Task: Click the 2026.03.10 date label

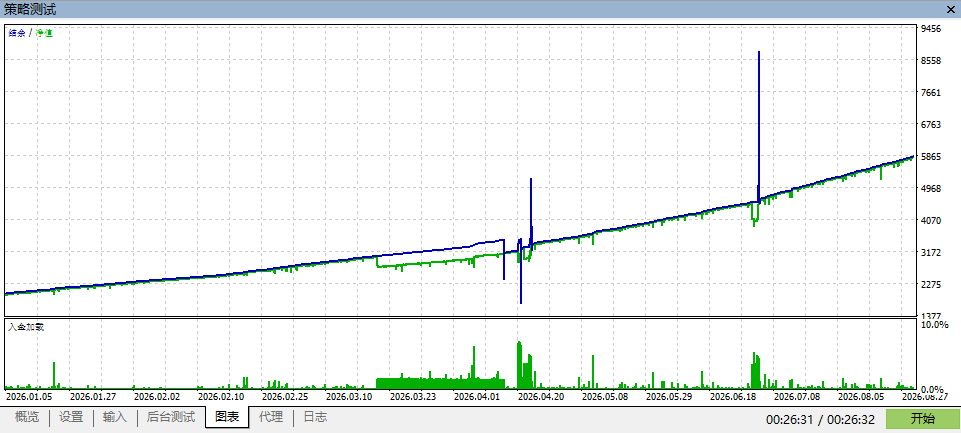Action: click(349, 396)
